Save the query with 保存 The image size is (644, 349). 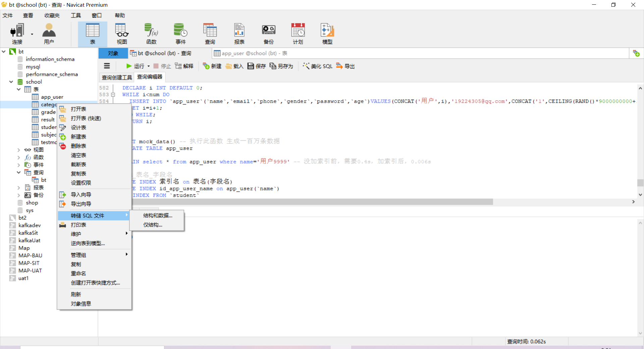click(257, 66)
